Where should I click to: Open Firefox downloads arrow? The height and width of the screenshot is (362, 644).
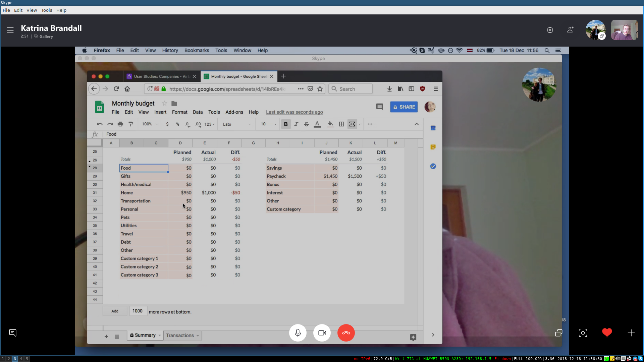coord(389,89)
